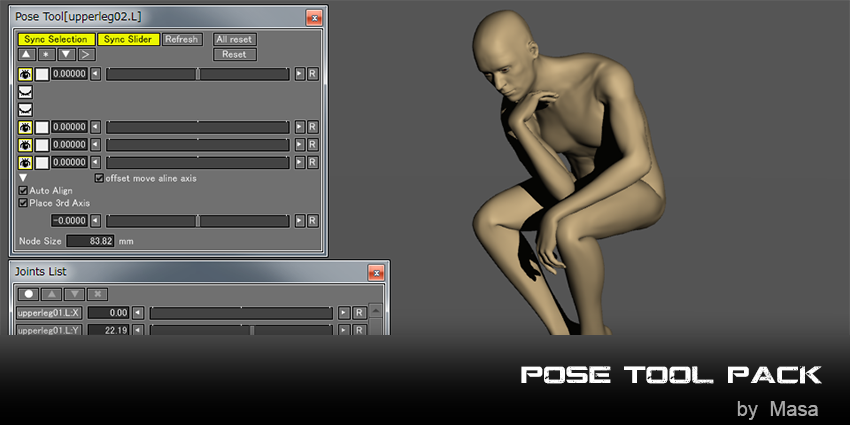Click the upperleg01.L:X slider track

pos(241,313)
